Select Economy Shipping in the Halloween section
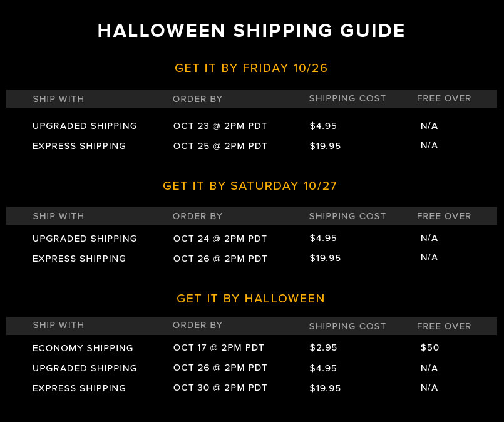This screenshot has width=504, height=422. click(83, 348)
